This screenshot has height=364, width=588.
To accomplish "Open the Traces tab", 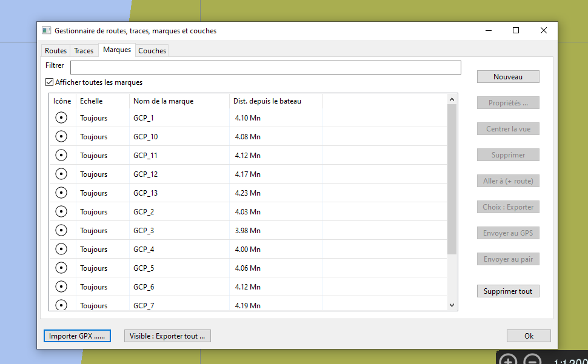I will [84, 50].
